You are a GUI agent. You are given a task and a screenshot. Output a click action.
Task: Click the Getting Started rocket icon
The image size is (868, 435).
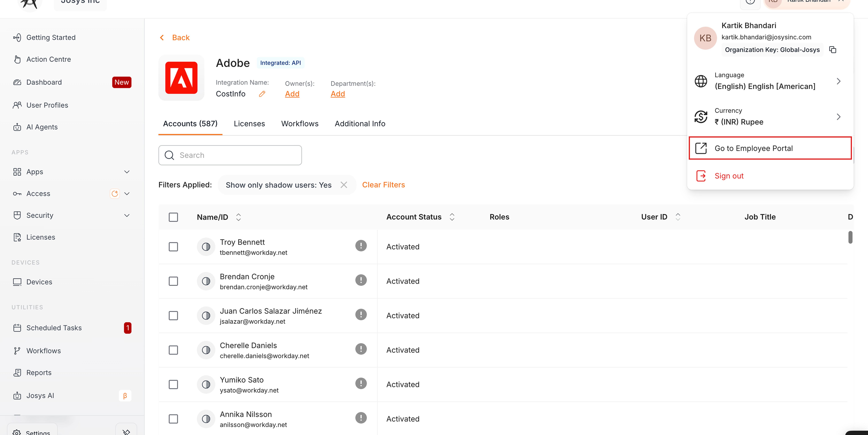(17, 37)
